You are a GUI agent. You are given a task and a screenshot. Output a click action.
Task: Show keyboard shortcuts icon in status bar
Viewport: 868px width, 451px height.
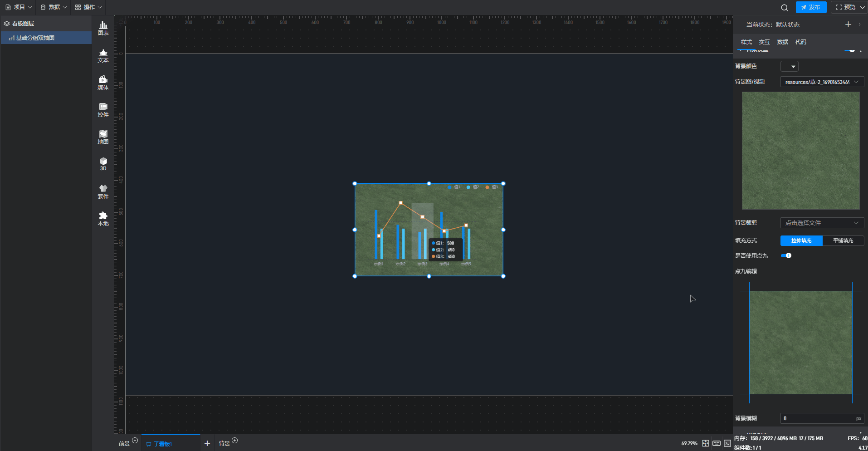[x=716, y=443]
